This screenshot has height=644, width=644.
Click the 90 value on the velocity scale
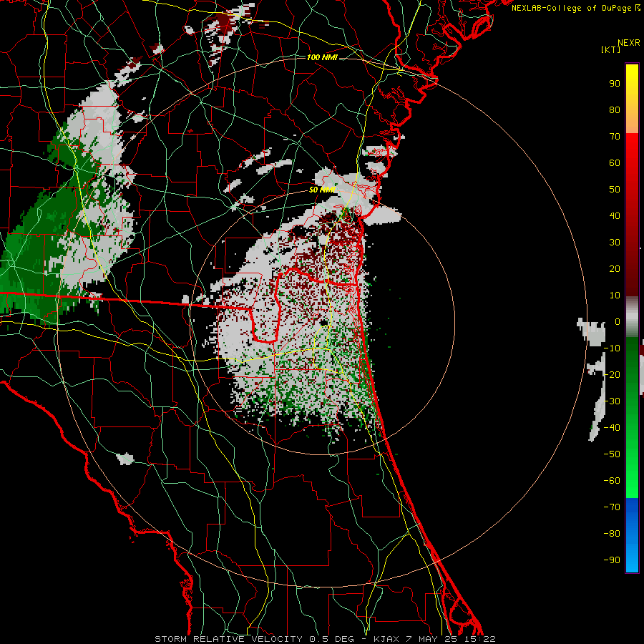pos(615,84)
